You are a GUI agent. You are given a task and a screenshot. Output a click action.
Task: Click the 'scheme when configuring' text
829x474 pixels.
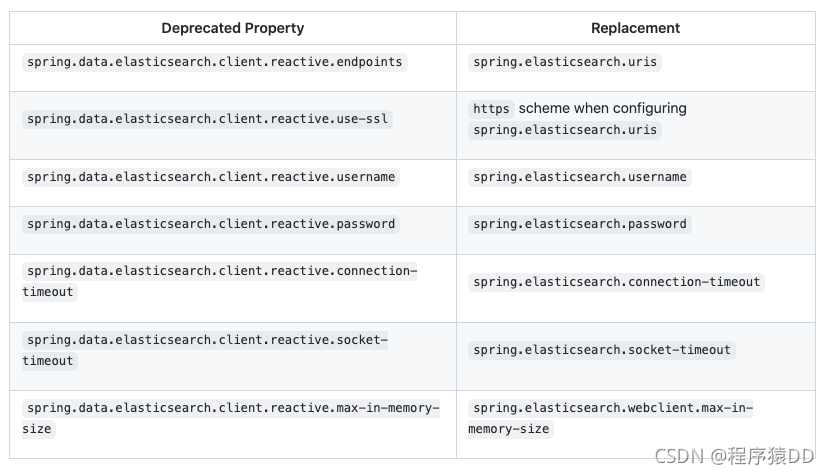tap(602, 108)
